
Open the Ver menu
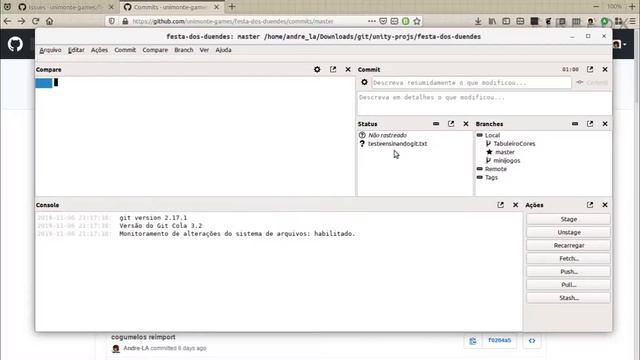(x=204, y=50)
